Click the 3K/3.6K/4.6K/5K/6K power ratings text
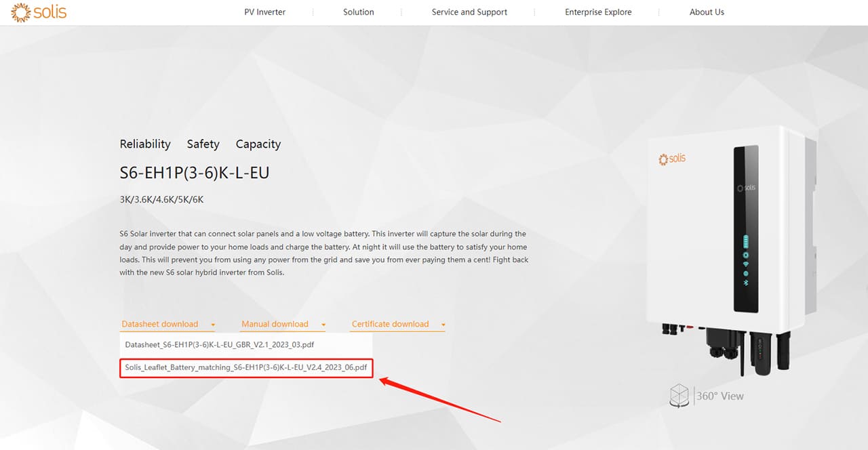Viewport: 868px width, 450px height. (161, 200)
